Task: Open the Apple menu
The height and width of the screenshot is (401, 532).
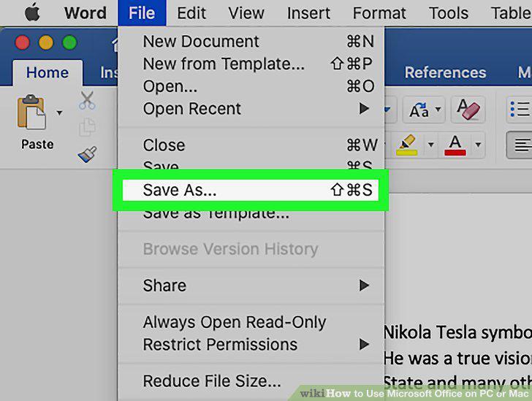Action: [x=32, y=12]
